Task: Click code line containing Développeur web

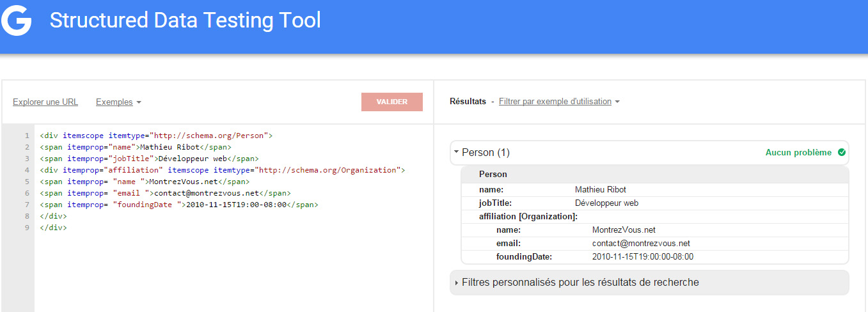Action: (149, 159)
